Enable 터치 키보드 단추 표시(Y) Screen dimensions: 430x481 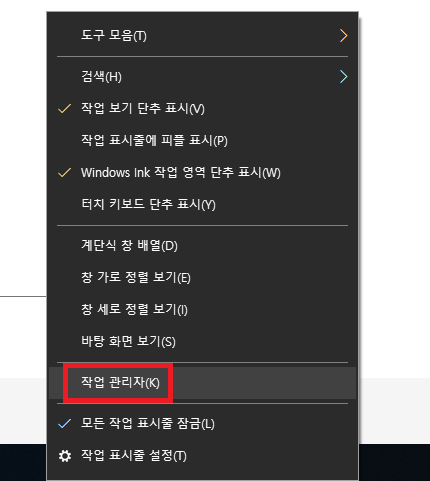point(202,204)
